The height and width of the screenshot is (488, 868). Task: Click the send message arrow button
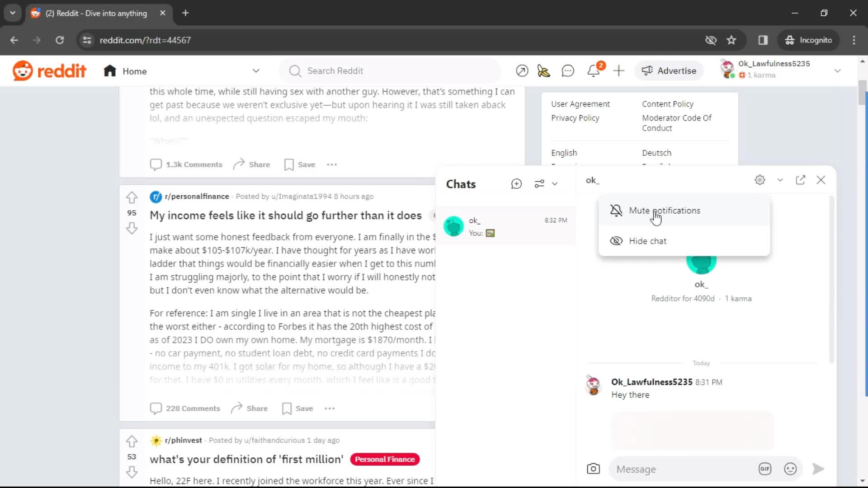tap(817, 469)
